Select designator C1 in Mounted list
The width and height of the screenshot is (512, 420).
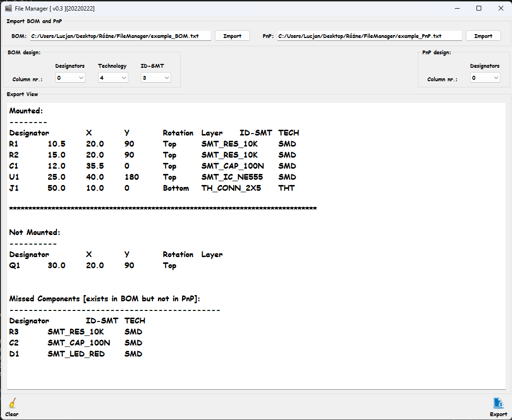(x=14, y=166)
